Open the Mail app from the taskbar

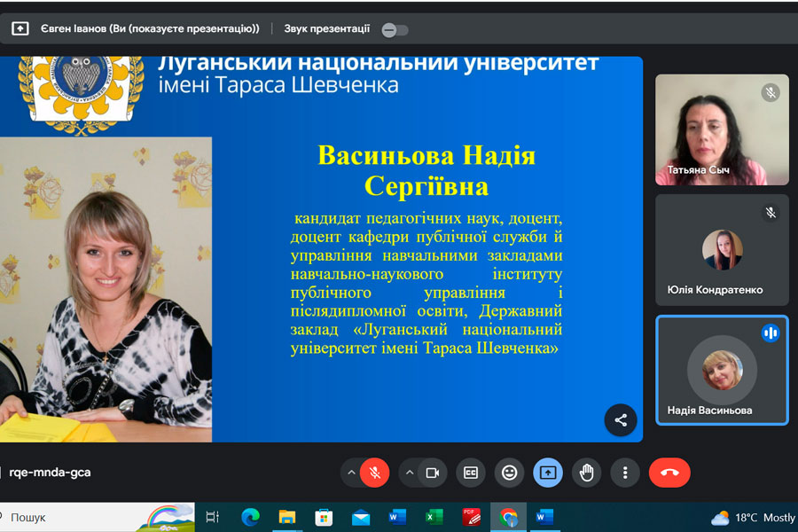[361, 517]
